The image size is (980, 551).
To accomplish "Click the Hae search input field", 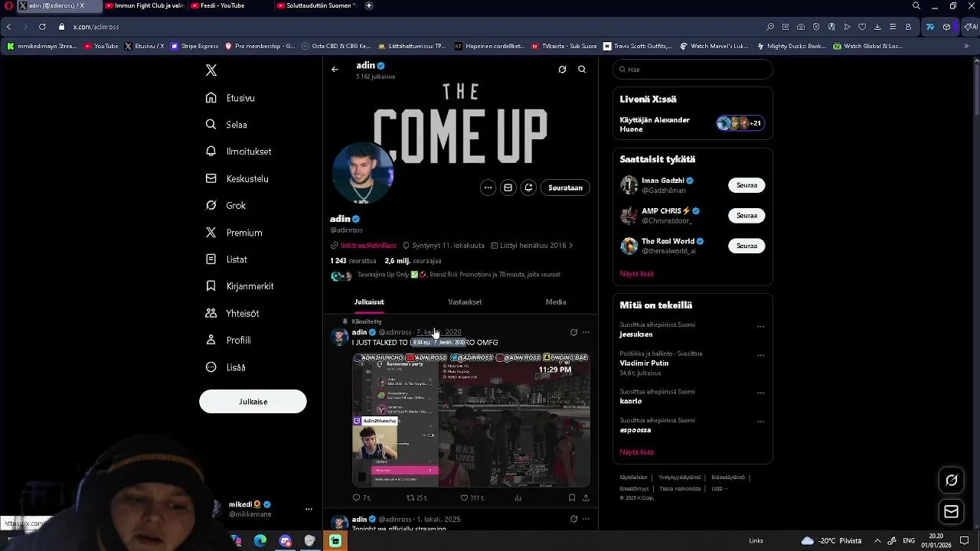I will (693, 70).
